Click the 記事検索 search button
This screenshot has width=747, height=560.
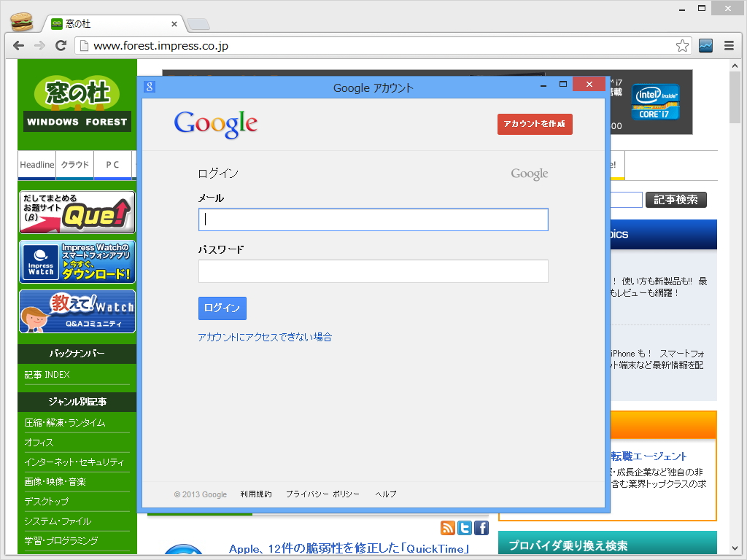coord(676,199)
